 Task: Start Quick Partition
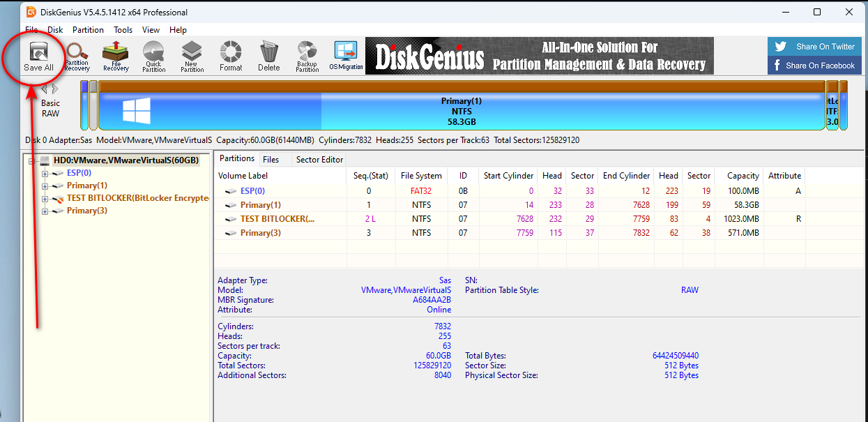pos(154,56)
